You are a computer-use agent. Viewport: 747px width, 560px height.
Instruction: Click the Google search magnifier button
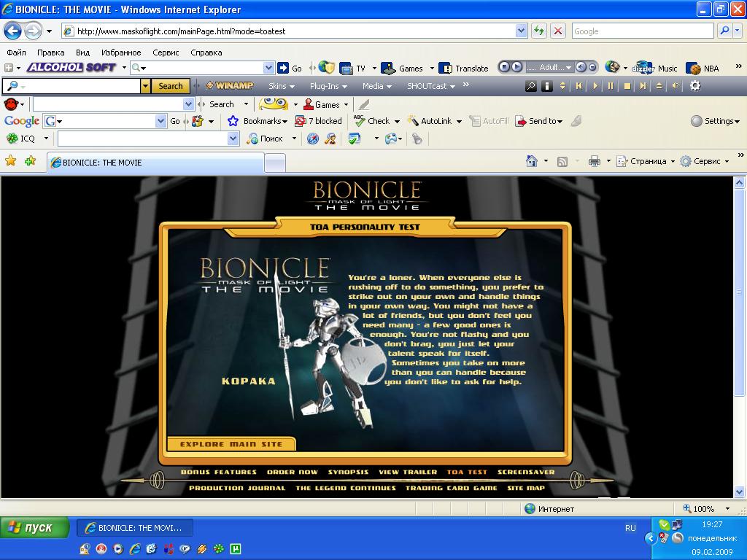pyautogui.click(x=724, y=31)
